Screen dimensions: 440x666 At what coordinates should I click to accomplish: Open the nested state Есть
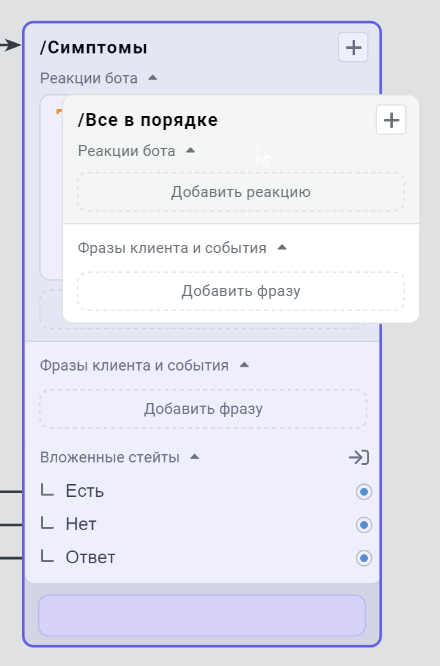(85, 491)
